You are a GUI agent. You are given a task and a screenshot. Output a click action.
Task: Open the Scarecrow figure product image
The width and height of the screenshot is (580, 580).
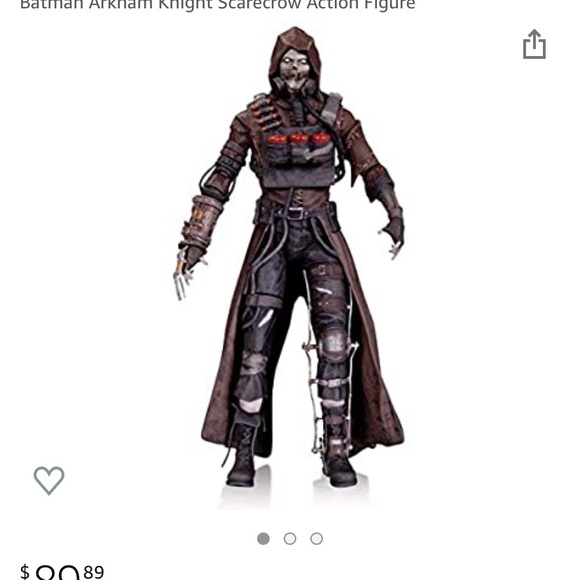click(x=290, y=259)
